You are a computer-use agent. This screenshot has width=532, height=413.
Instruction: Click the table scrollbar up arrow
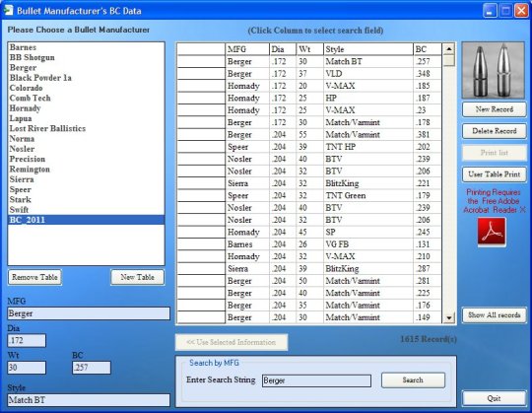point(449,49)
